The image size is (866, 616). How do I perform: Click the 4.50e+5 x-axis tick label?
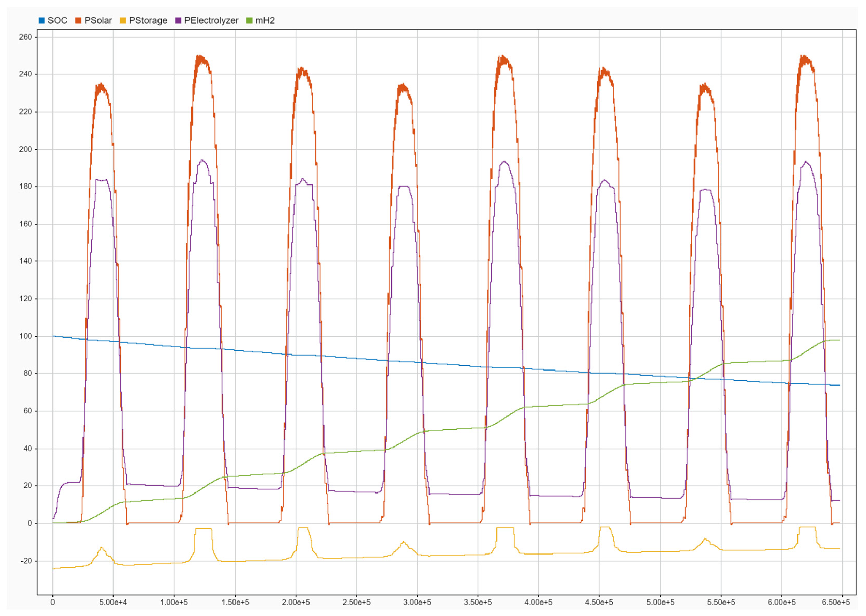coord(599,602)
